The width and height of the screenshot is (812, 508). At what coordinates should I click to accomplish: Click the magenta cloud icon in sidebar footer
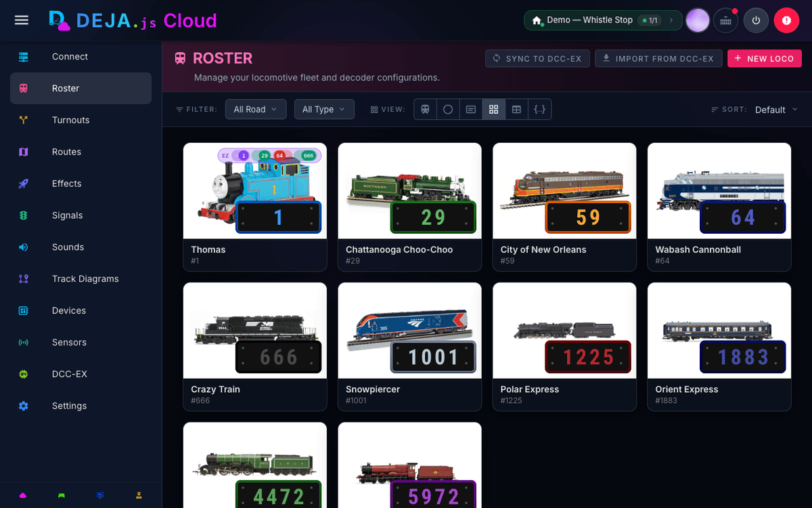point(23,495)
